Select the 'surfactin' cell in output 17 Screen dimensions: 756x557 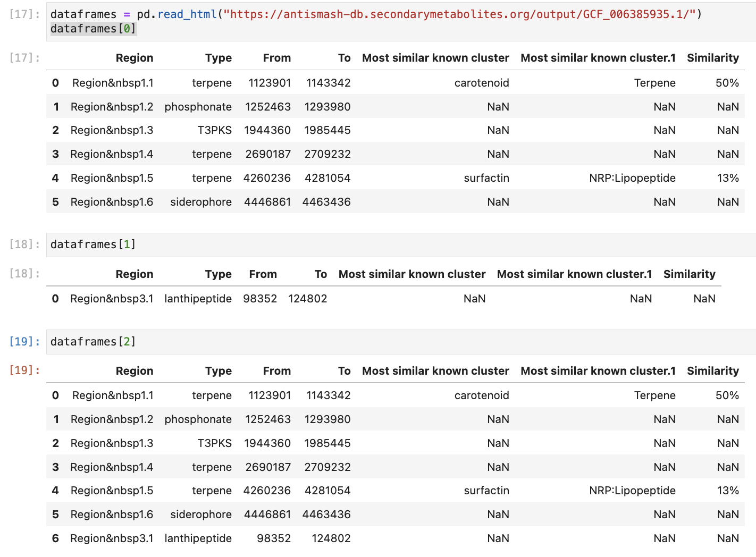(x=486, y=178)
